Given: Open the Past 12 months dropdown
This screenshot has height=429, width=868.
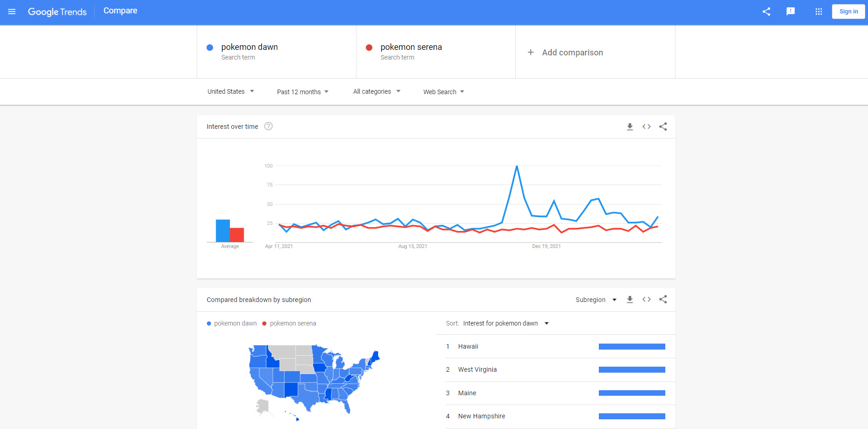Looking at the screenshot, I should click(302, 92).
